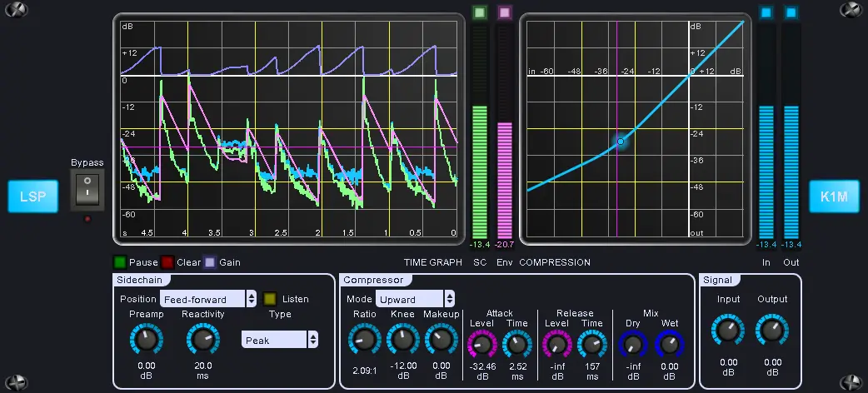Click the Env meter -20.7 reading
The image size is (868, 393).
pyautogui.click(x=504, y=245)
